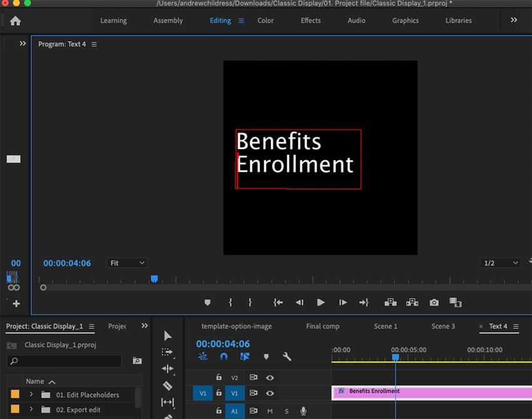532x419 pixels.
Task: Activate voice-over record microphone on A1
Action: (x=303, y=411)
